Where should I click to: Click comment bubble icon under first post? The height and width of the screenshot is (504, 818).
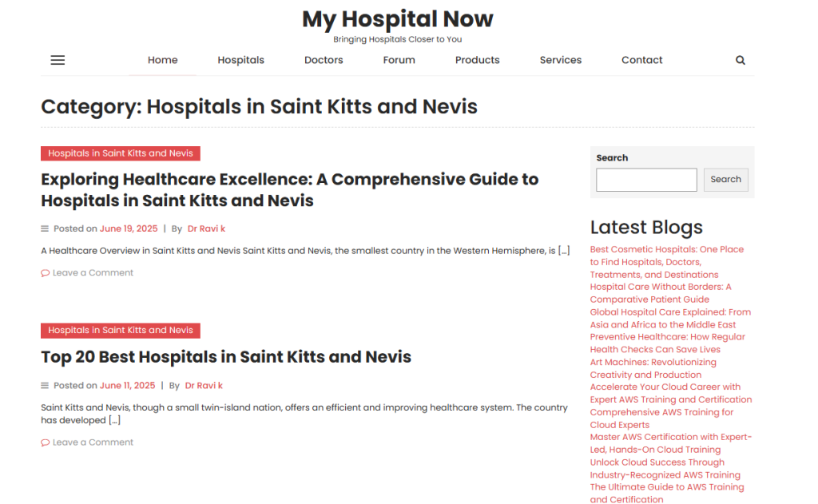click(46, 273)
